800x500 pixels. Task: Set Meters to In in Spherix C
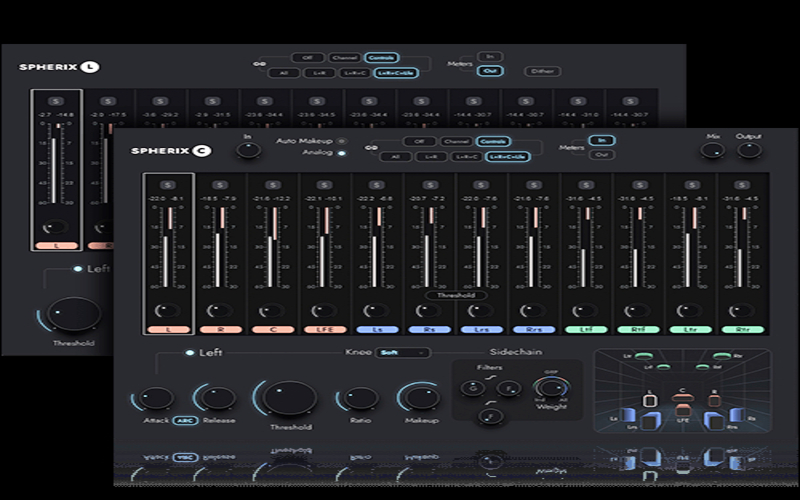coord(602,140)
